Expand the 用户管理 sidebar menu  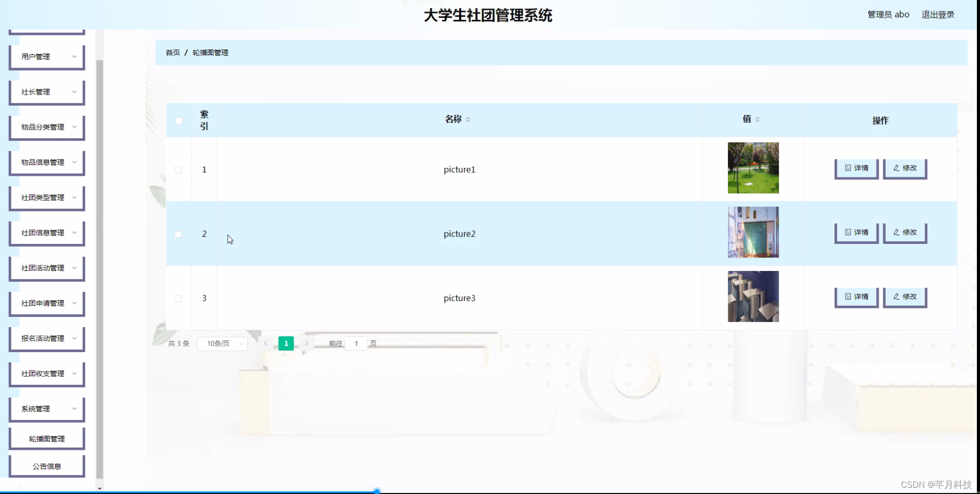(x=47, y=56)
